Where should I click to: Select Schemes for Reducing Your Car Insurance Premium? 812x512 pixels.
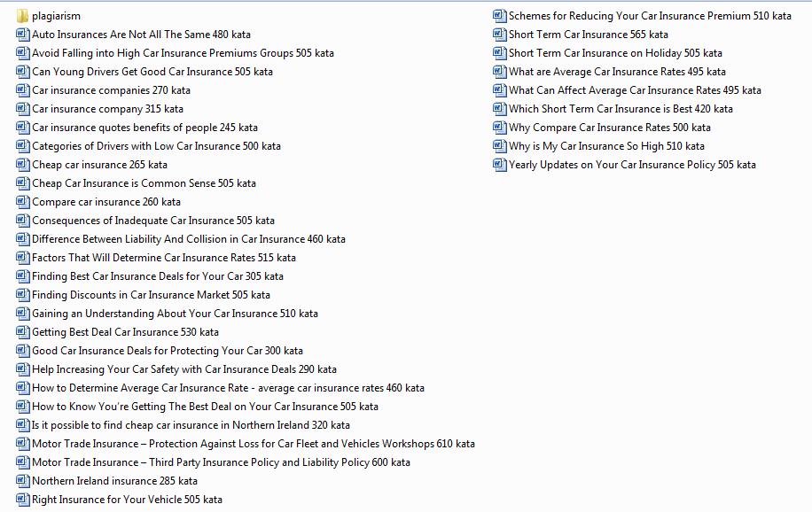pyautogui.click(x=650, y=16)
